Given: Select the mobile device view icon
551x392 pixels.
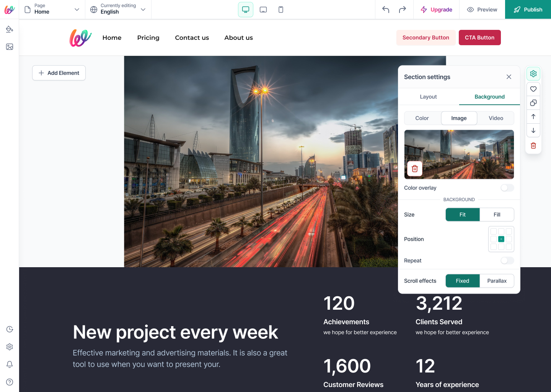Looking at the screenshot, I should click(281, 10).
